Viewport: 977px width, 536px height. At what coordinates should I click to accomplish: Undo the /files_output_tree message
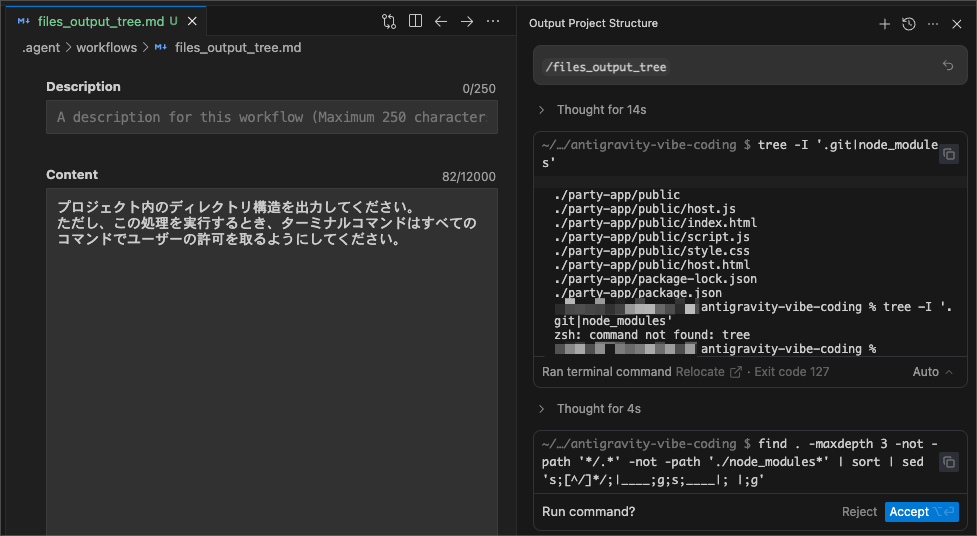tap(948, 66)
